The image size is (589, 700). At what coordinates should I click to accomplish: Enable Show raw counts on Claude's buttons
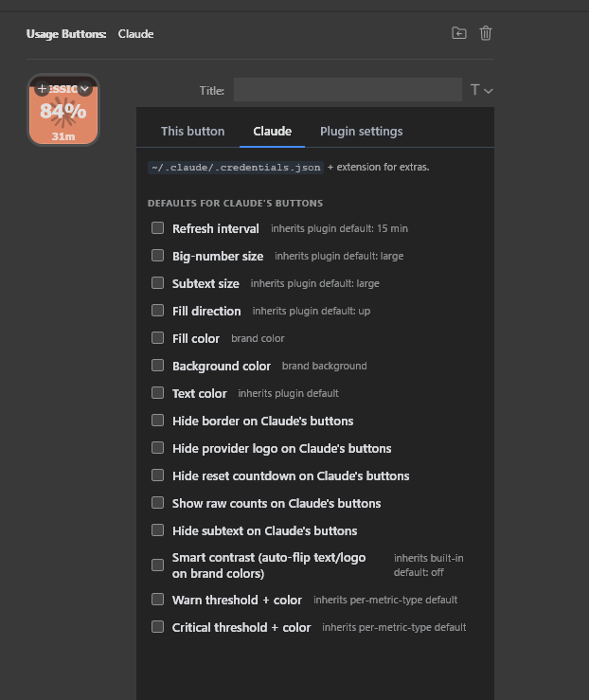pos(157,503)
